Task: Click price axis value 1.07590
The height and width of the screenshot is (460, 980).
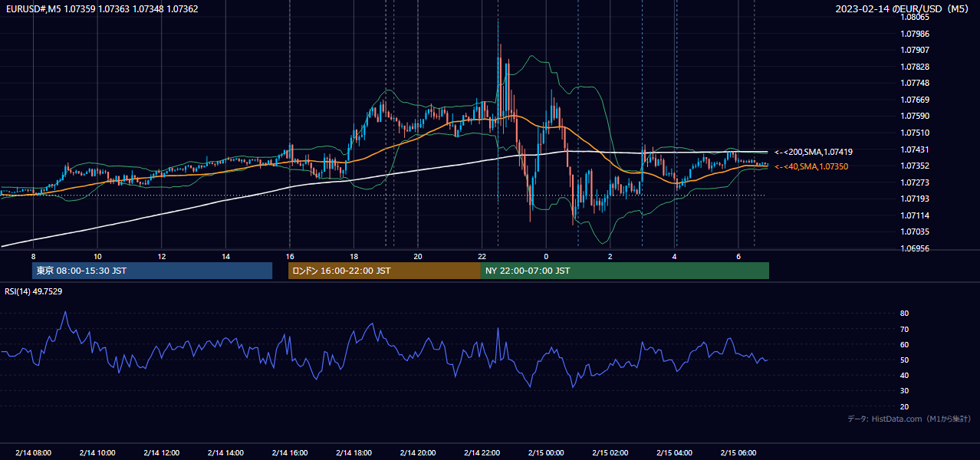Action: coord(915,116)
